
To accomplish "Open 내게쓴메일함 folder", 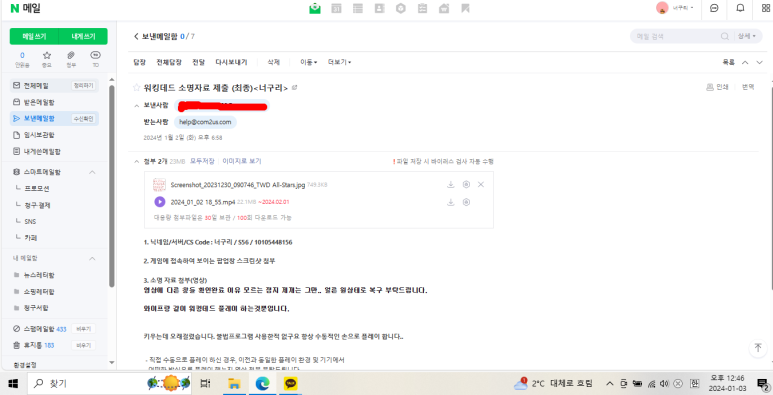I will click(x=42, y=151).
